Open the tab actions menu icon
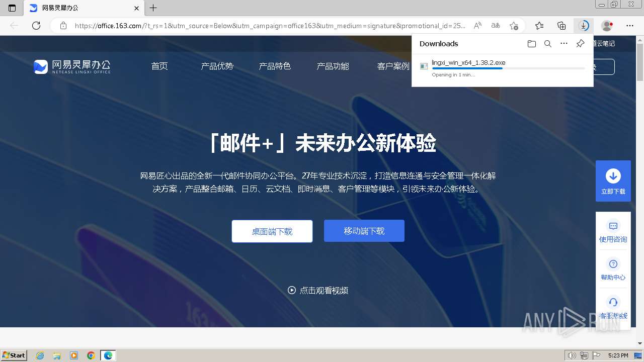Image resolution: width=644 pixels, height=362 pixels. click(12, 8)
